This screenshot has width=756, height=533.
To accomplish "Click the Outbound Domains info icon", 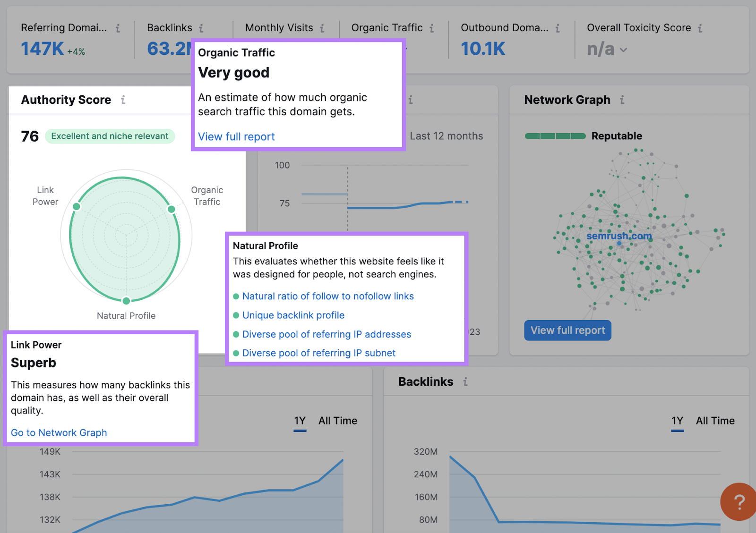I will pos(557,28).
